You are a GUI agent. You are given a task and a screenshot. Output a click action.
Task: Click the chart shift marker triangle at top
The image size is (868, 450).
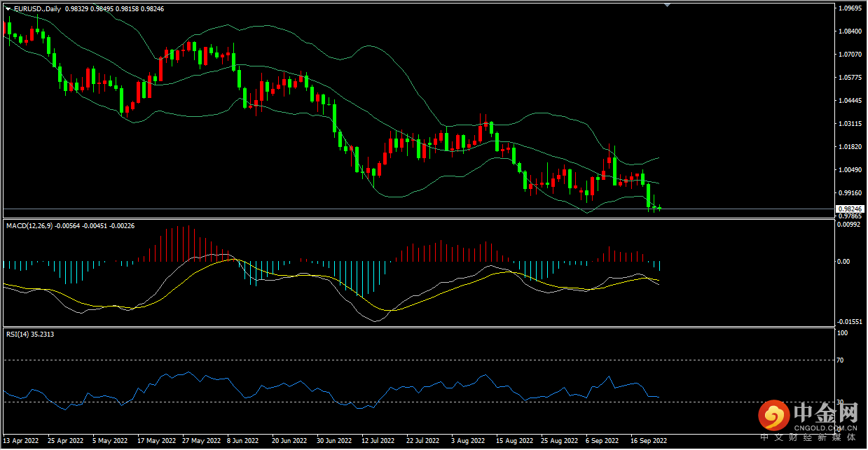(667, 5)
